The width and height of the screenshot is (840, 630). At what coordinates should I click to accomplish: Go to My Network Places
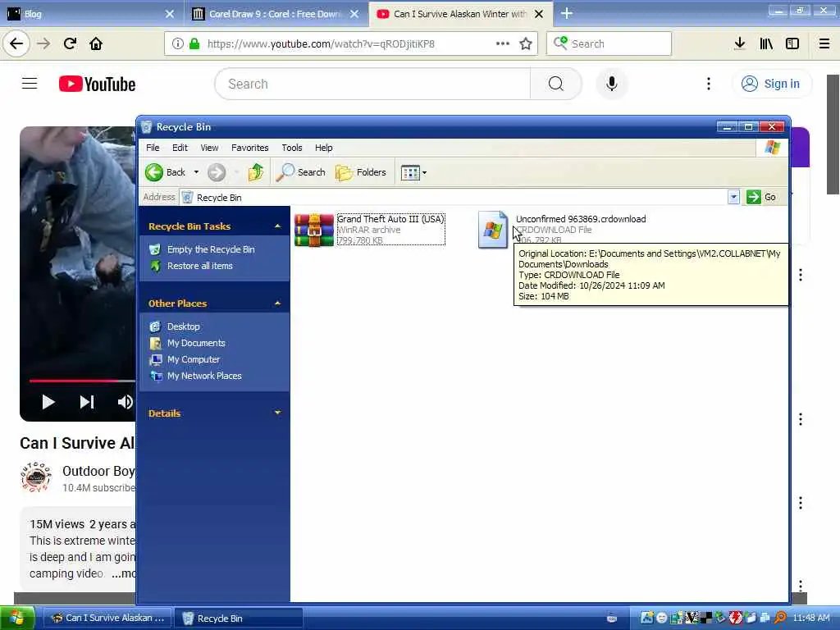click(204, 376)
